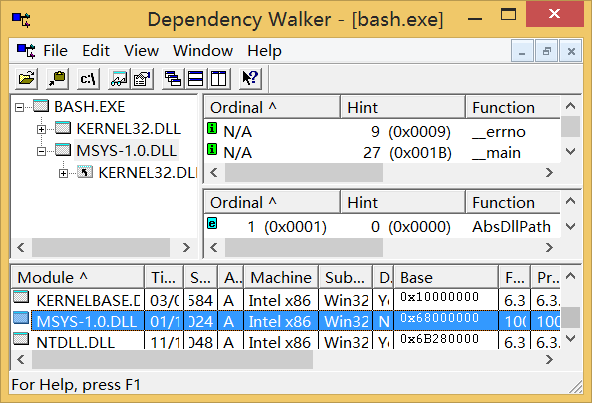The image size is (592, 403).
Task: Minimize the inner bash.exe document window
Action: 522,51
